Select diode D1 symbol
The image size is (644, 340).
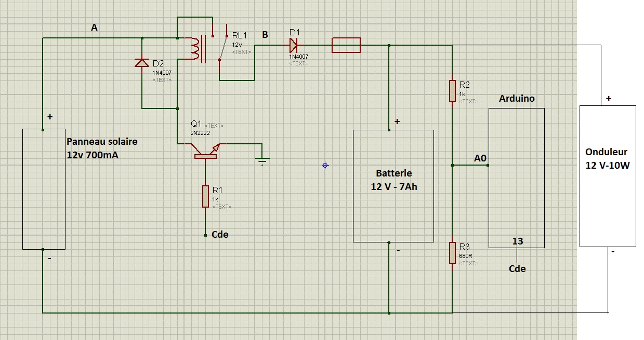point(293,45)
